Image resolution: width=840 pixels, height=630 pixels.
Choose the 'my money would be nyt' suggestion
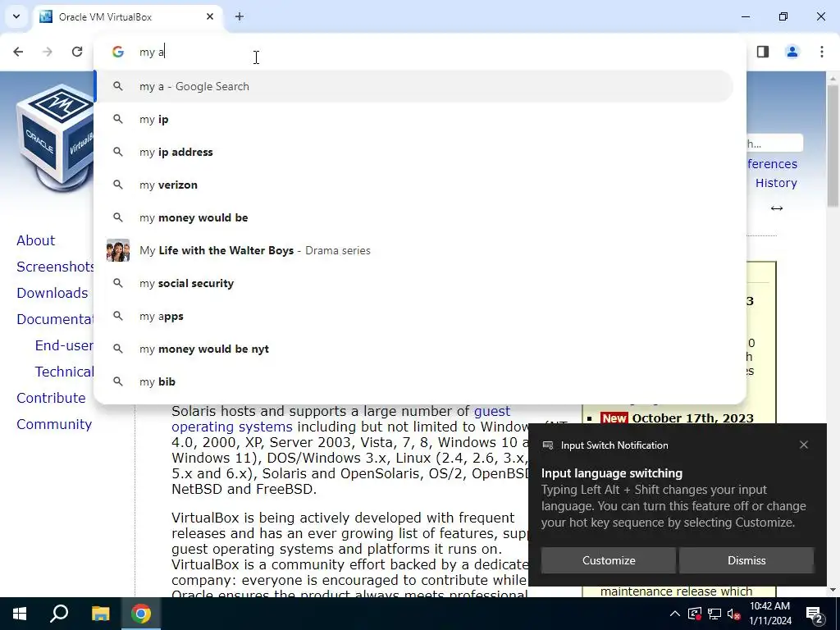pos(413,349)
